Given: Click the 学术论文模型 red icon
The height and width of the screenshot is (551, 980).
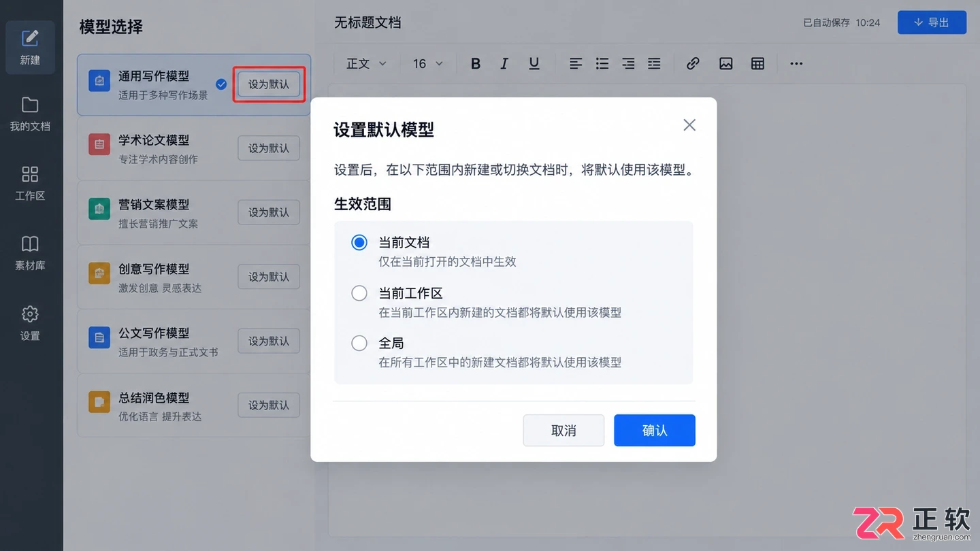Looking at the screenshot, I should [99, 144].
